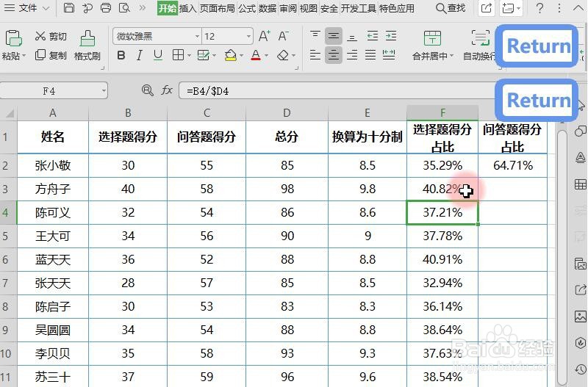The width and height of the screenshot is (588, 387).
Task: Select column header D
Action: 287,113
